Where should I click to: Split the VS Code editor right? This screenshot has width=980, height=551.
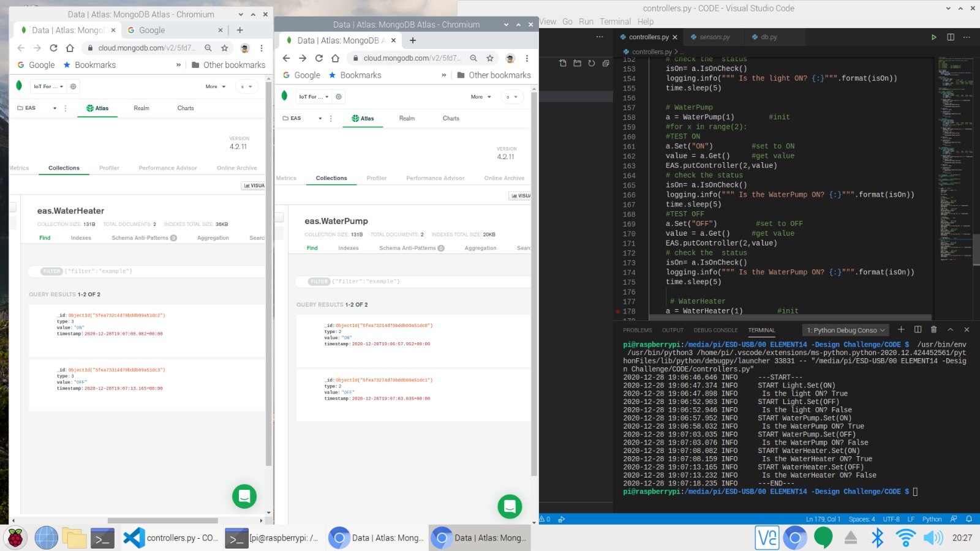coord(951,37)
